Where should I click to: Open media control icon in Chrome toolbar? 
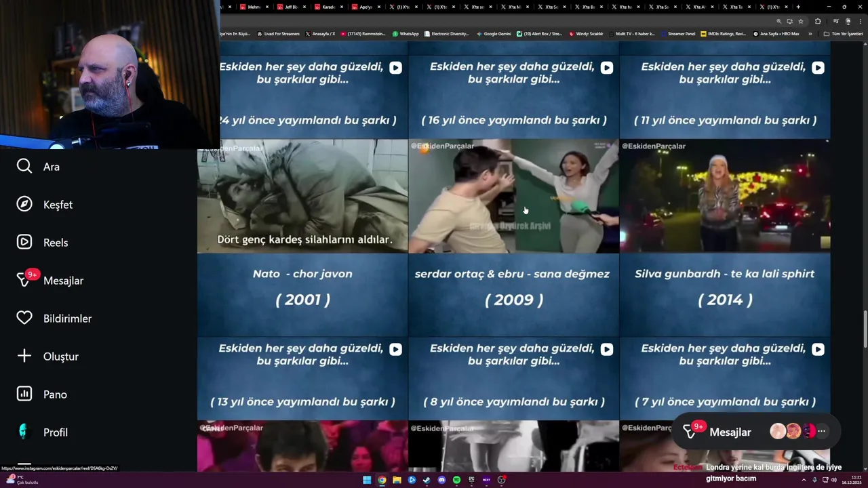tap(836, 21)
